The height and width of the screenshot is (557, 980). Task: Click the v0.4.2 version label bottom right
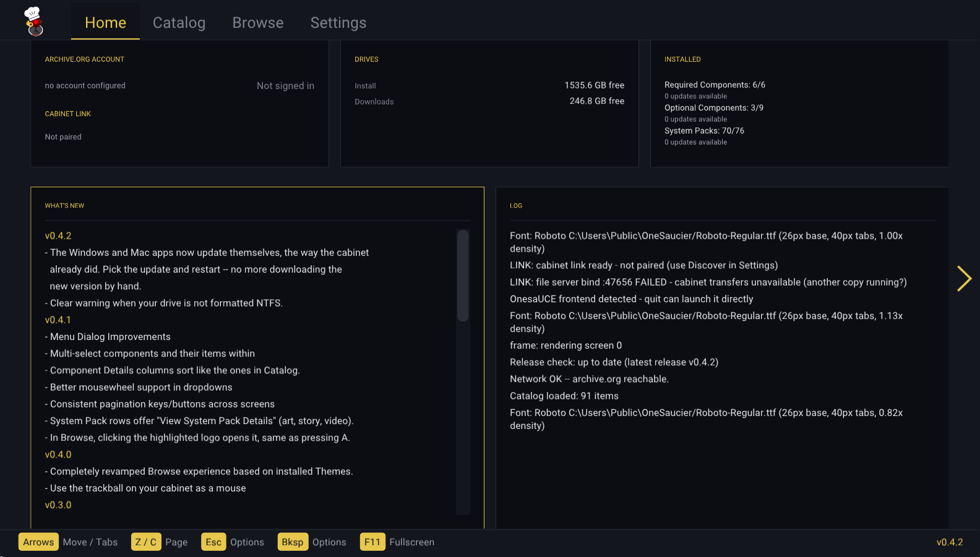coord(950,542)
